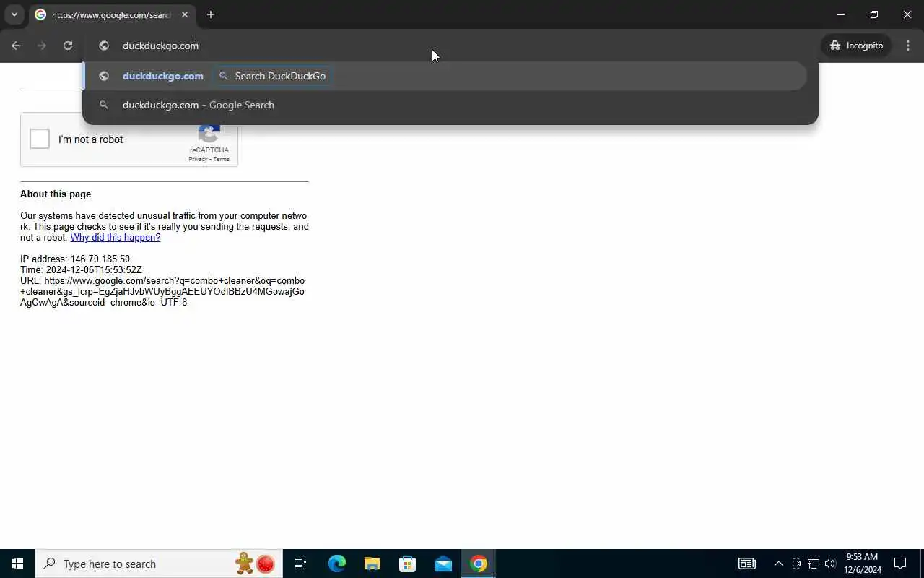924x578 pixels.
Task: Open the news and interests taskbar icon
Action: coord(747,564)
